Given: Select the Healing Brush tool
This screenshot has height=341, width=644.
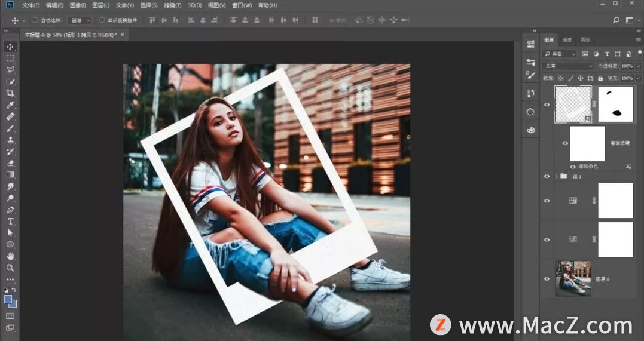Looking at the screenshot, I should tap(10, 116).
